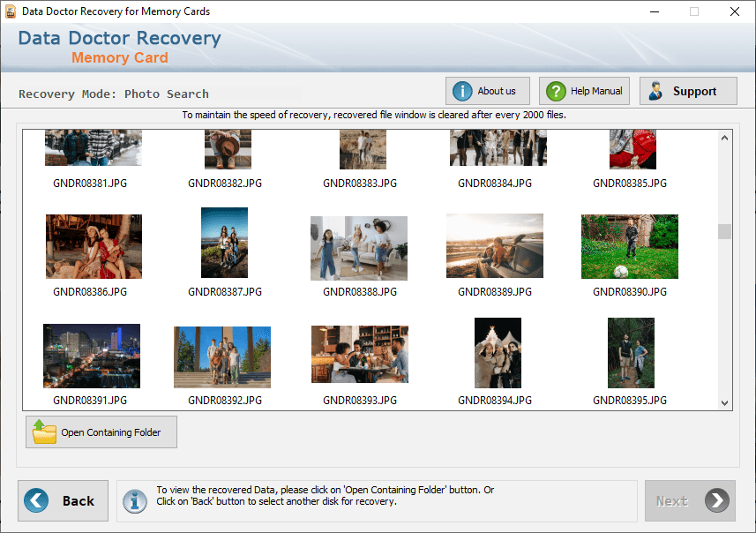Viewport: 756px width, 533px height.
Task: Click the app icon in title bar
Action: (10, 11)
